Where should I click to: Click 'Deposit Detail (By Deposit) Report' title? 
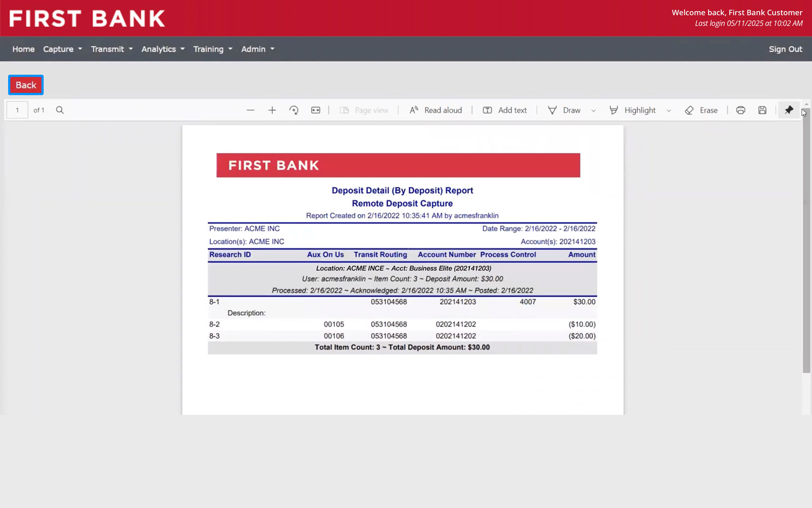pyautogui.click(x=402, y=191)
